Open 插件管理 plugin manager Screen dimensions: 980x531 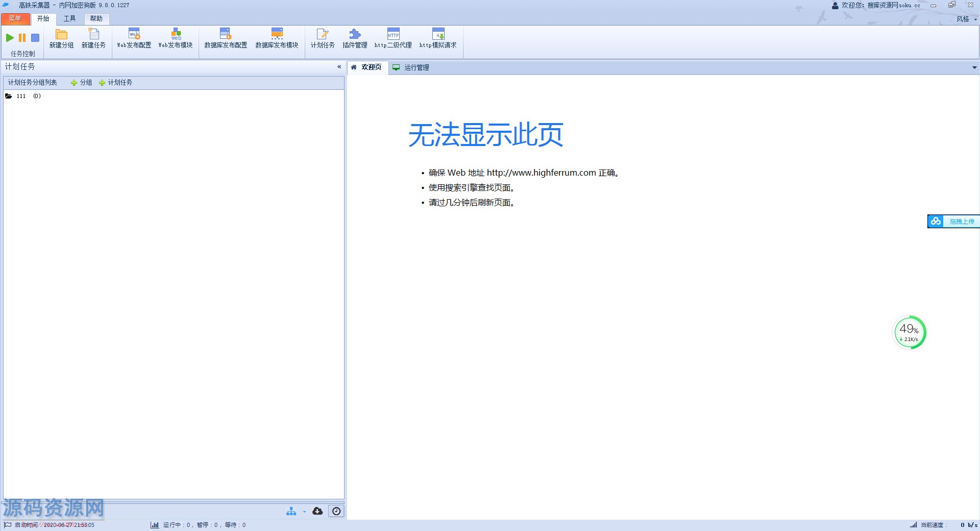tap(355, 39)
